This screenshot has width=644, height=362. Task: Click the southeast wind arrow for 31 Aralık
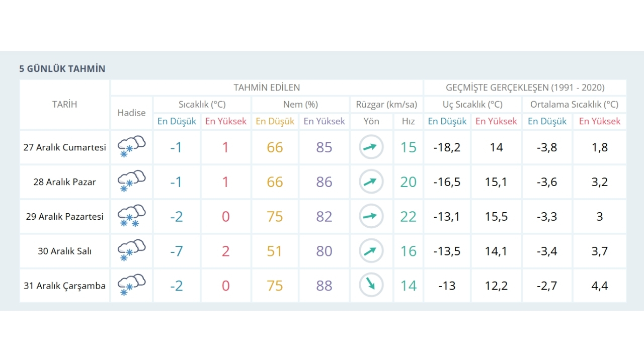tap(371, 286)
